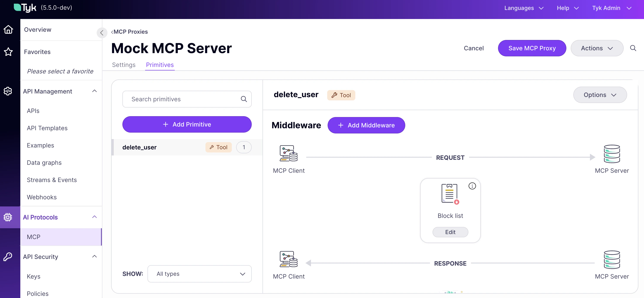Screen dimensions: 644x298
Task: Open the Options dropdown for delete_user
Action: [x=600, y=95]
